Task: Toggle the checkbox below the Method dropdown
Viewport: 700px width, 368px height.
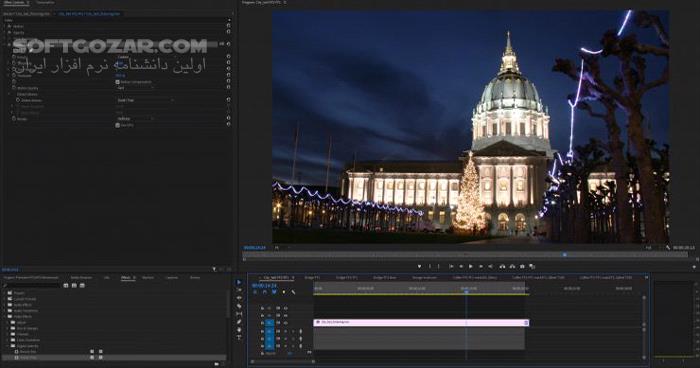Action: tap(117, 125)
